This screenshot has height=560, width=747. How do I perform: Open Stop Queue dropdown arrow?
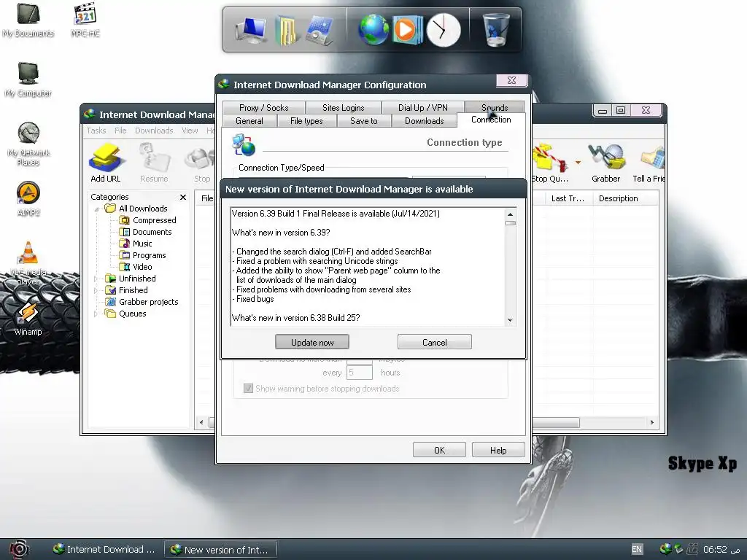click(578, 163)
